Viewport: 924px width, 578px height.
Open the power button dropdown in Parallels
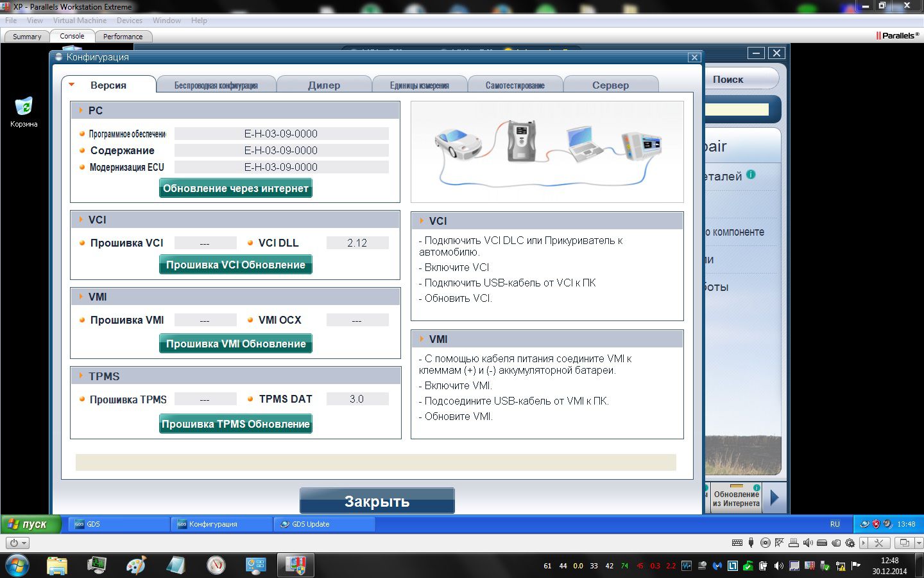[x=17, y=543]
